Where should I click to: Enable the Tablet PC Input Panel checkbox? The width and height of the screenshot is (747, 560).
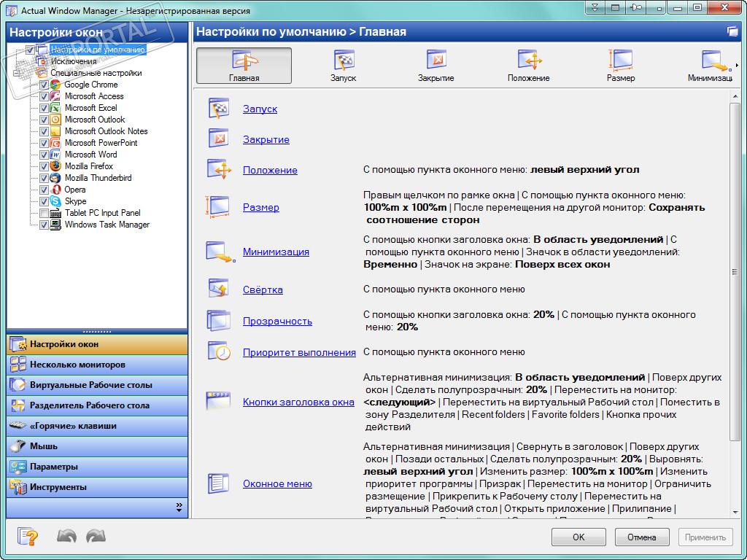(x=43, y=213)
